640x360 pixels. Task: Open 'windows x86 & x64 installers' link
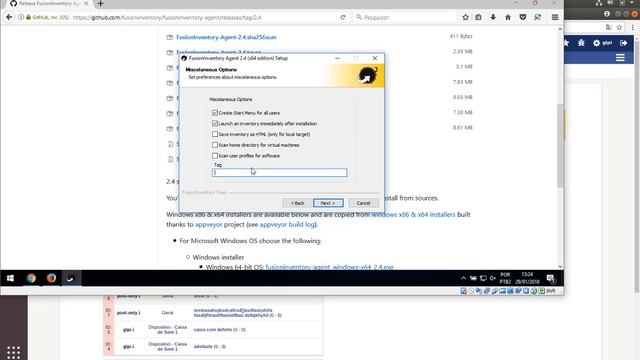(413, 214)
